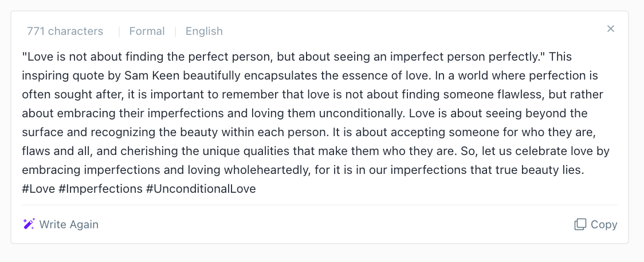
Task: Select the 771 characters count label
Action: tap(65, 31)
